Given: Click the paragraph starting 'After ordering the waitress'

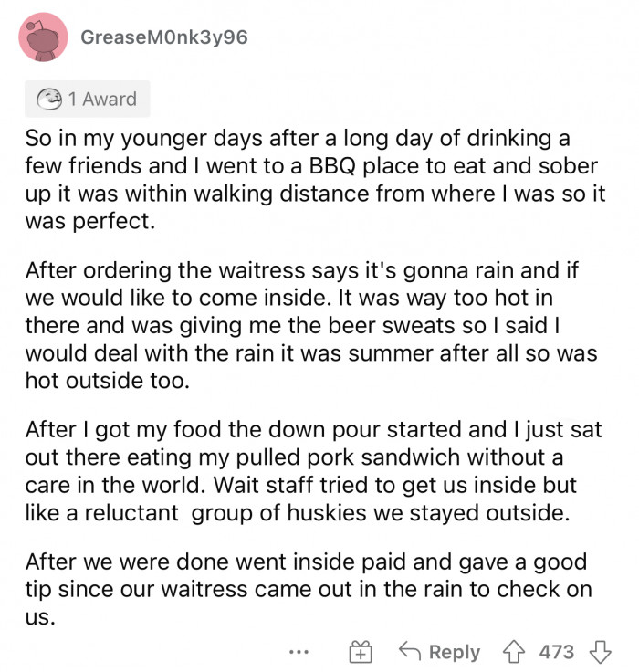Looking at the screenshot, I should coord(311,325).
